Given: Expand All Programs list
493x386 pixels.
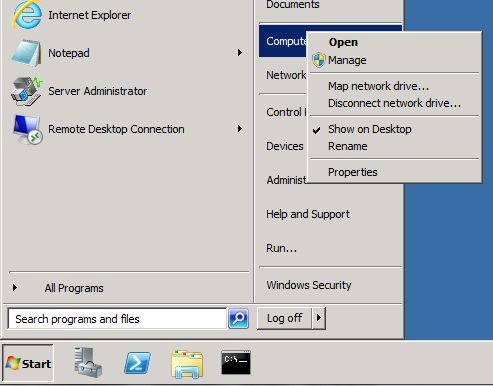Looking at the screenshot, I should click(x=74, y=288).
